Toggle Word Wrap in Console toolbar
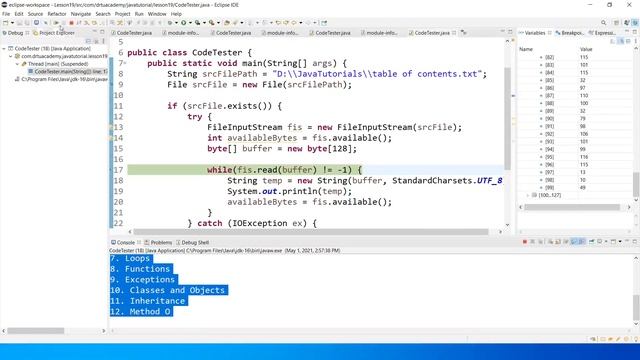The image size is (640, 360). pyautogui.click(x=566, y=242)
